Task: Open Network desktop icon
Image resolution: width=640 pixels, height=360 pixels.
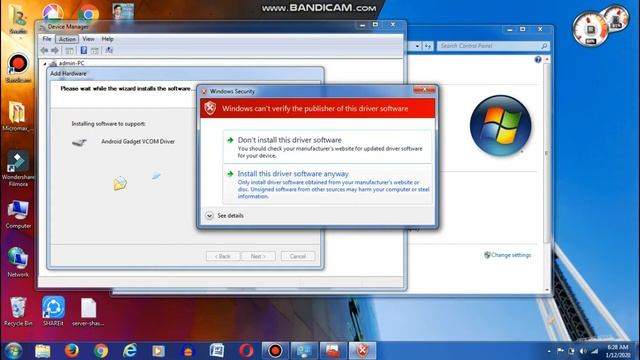Action: pyautogui.click(x=18, y=262)
